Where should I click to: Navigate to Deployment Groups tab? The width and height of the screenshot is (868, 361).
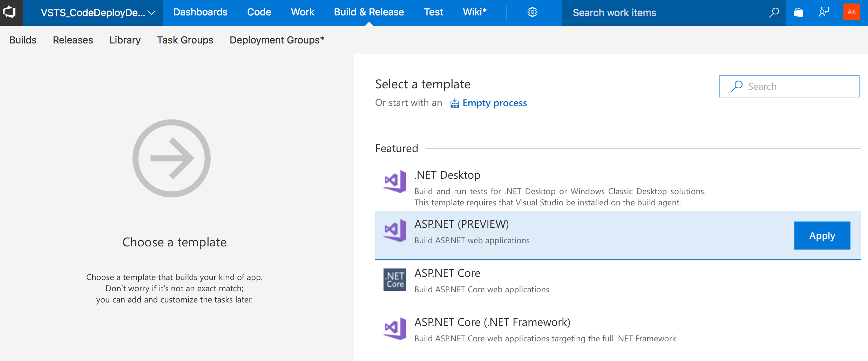click(x=277, y=40)
